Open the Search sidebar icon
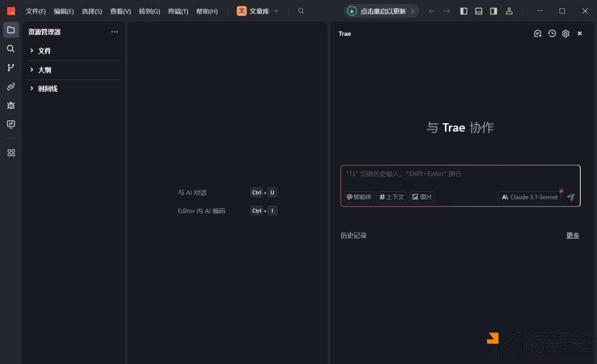The width and height of the screenshot is (597, 364). pos(11,49)
